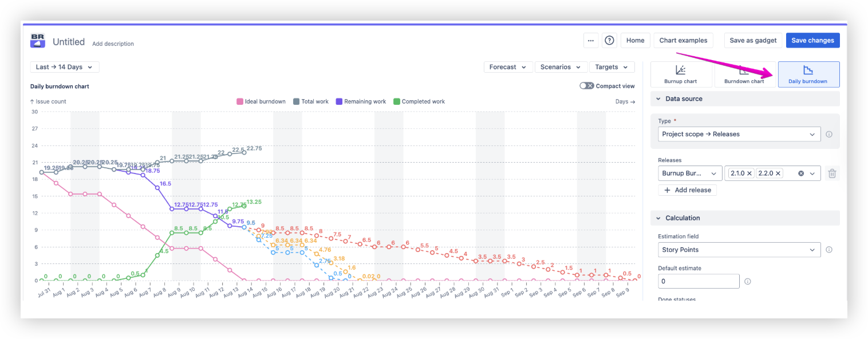Click the info icon next to Type field

point(829,134)
